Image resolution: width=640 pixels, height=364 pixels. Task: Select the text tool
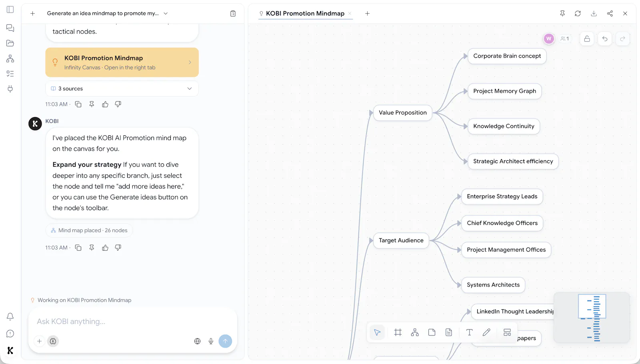470,332
